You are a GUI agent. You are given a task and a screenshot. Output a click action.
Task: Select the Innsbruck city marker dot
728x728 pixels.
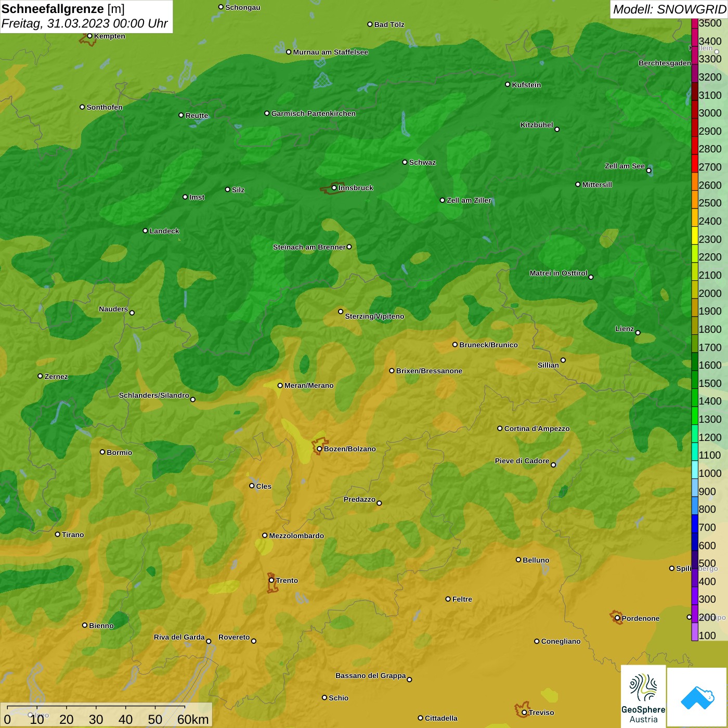(334, 188)
